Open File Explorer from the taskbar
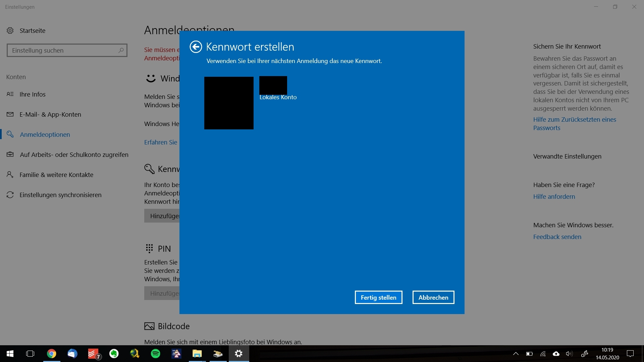Viewport: 644px width, 362px height. coord(197,354)
